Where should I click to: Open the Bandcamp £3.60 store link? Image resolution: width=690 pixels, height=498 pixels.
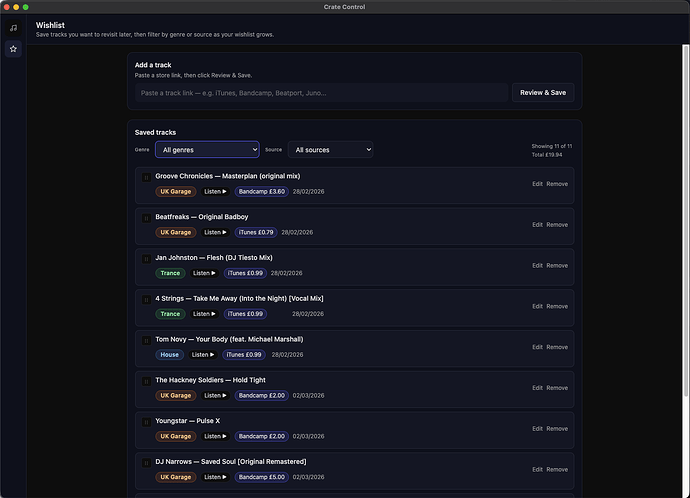(x=261, y=191)
